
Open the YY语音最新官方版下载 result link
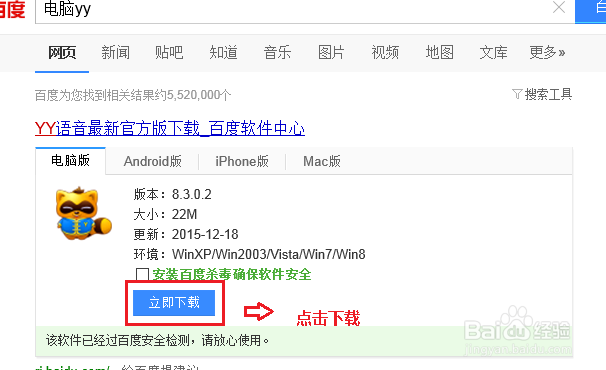pos(170,128)
